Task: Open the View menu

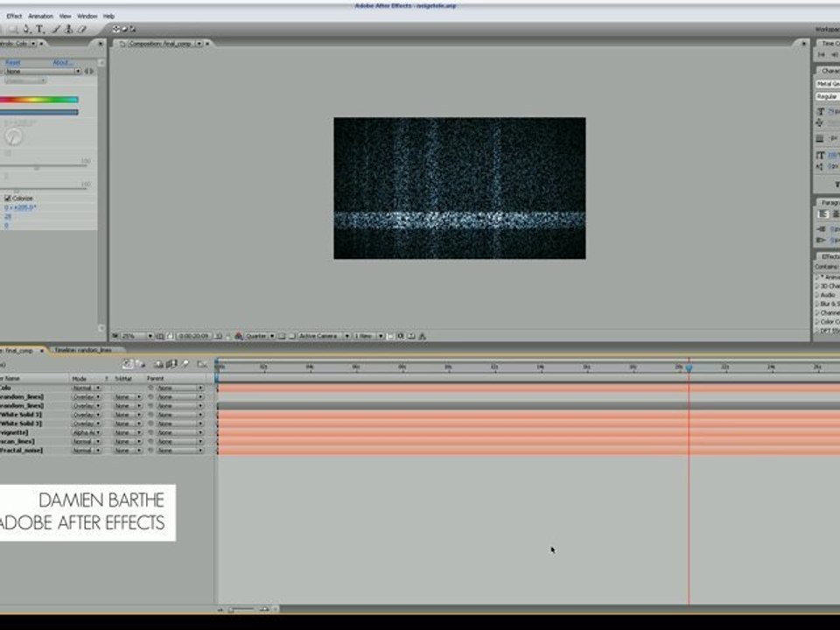Action: coord(65,16)
